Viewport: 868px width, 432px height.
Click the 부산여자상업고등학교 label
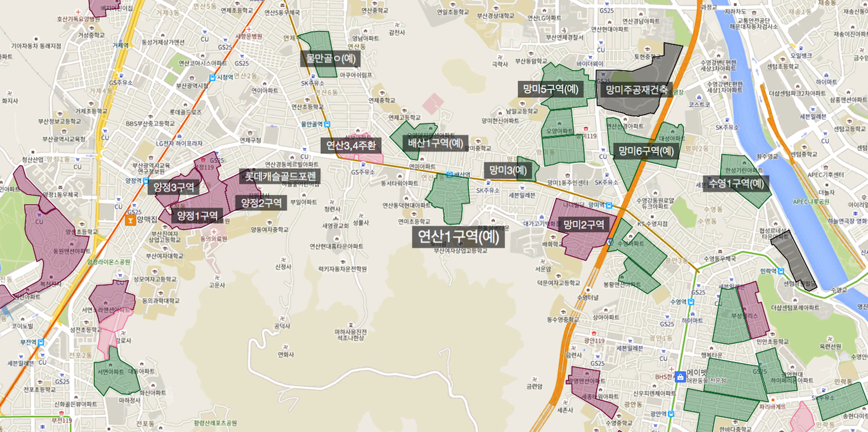pos(460,251)
